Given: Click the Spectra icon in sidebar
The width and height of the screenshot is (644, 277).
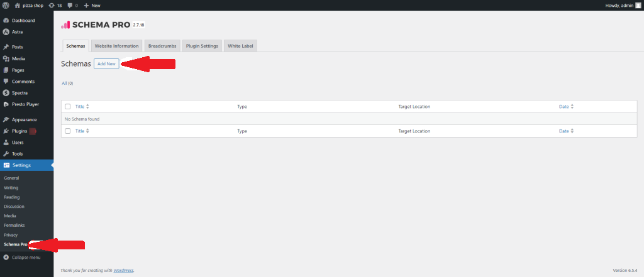Looking at the screenshot, I should (x=6, y=93).
